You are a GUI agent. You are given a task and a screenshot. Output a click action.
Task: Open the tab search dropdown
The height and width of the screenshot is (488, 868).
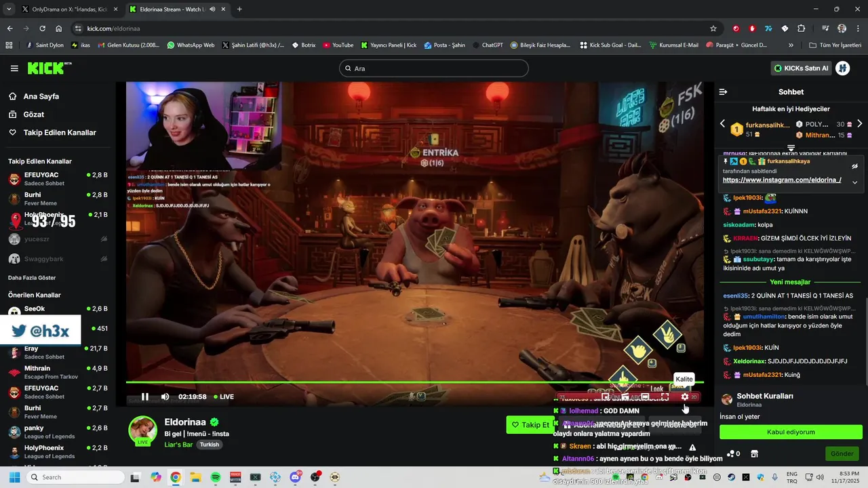(x=8, y=9)
